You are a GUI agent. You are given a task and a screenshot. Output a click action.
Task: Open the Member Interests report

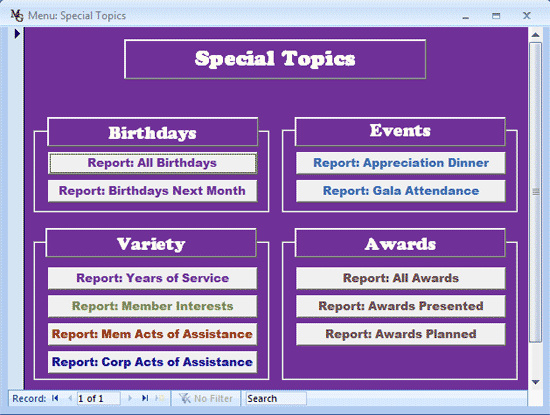coord(152,306)
